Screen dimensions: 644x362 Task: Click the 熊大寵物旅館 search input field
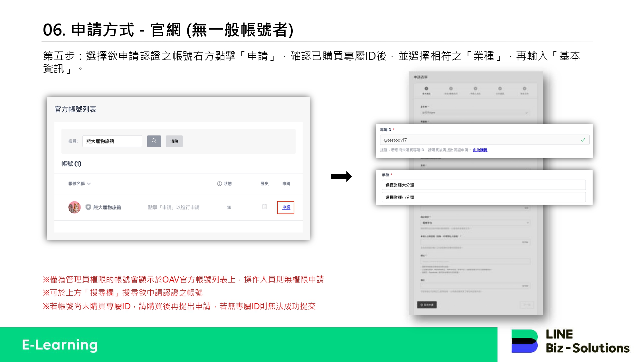[x=112, y=141]
